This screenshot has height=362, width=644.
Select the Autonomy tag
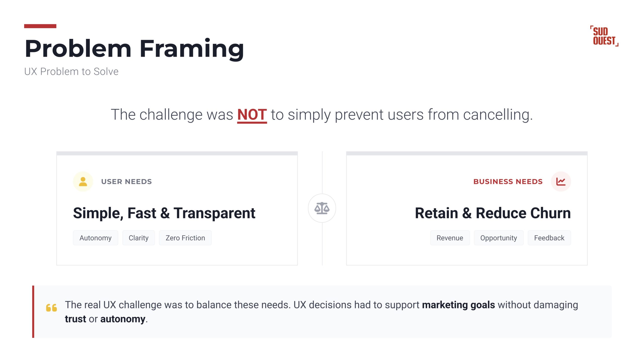point(95,238)
